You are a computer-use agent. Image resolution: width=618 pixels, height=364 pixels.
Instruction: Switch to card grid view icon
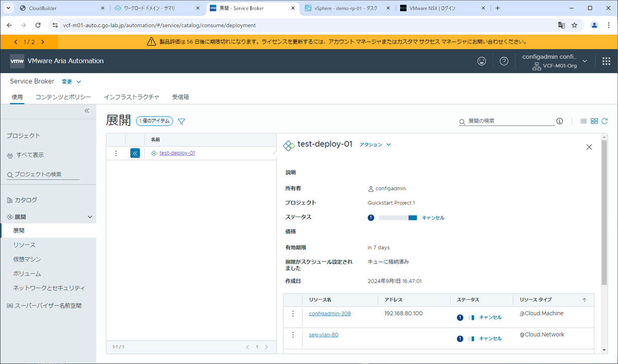click(x=594, y=121)
